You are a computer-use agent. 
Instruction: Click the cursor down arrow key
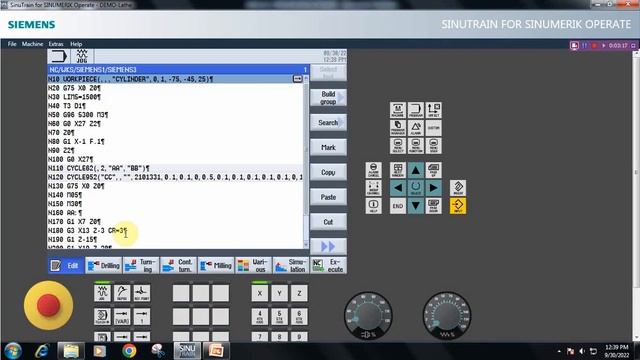[416, 206]
